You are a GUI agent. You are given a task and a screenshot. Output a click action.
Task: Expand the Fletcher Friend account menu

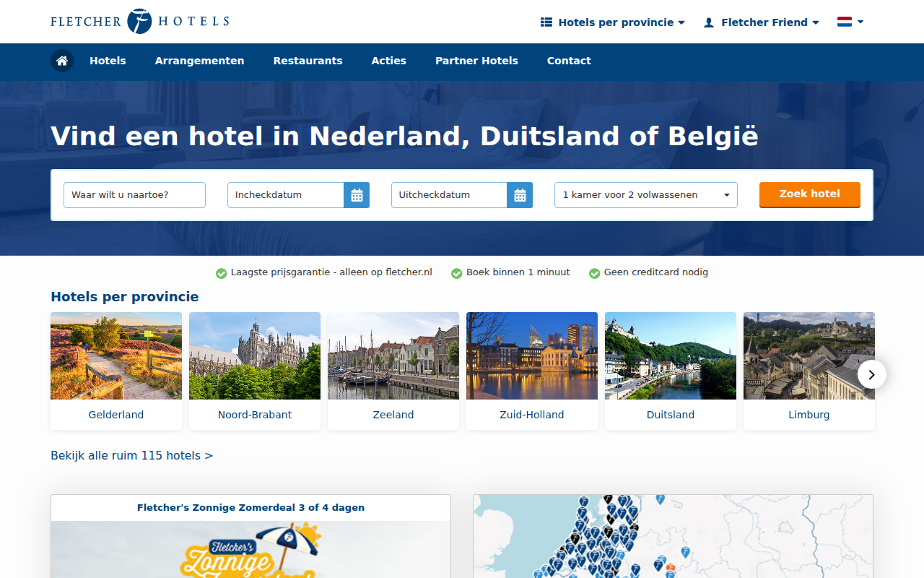(762, 22)
